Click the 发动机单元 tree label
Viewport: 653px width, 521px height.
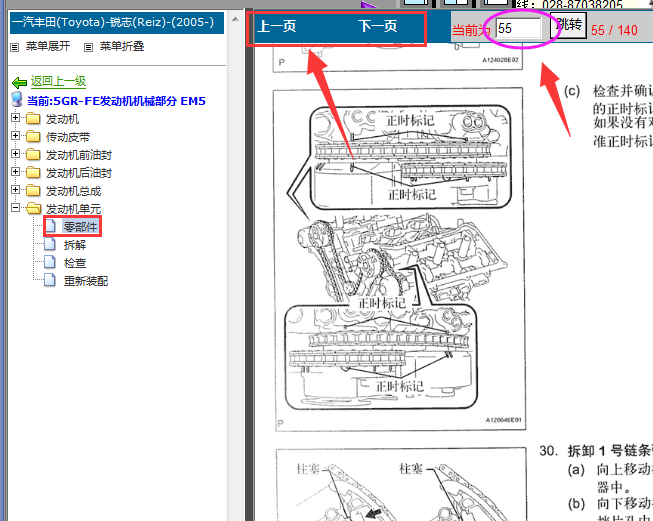coord(73,209)
